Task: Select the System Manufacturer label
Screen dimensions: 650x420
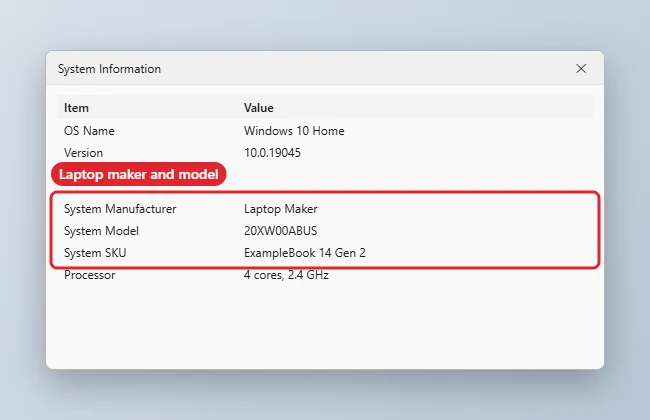Action: click(x=120, y=209)
